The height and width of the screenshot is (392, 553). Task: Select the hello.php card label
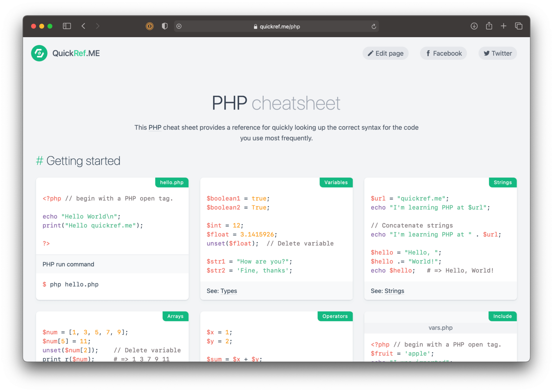pos(172,182)
